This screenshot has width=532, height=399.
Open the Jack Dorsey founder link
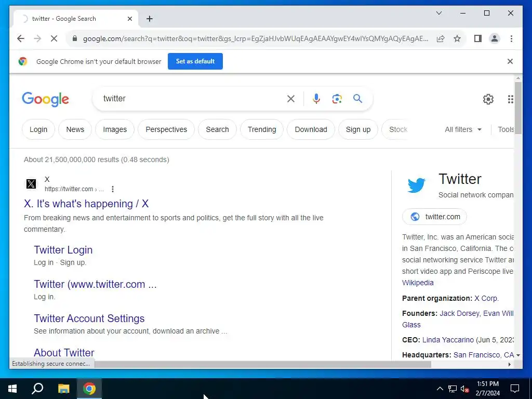[x=460, y=313]
